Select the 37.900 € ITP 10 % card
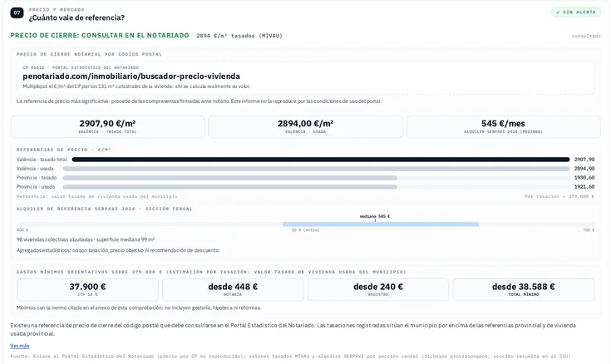This screenshot has height=364, width=611. click(87, 289)
